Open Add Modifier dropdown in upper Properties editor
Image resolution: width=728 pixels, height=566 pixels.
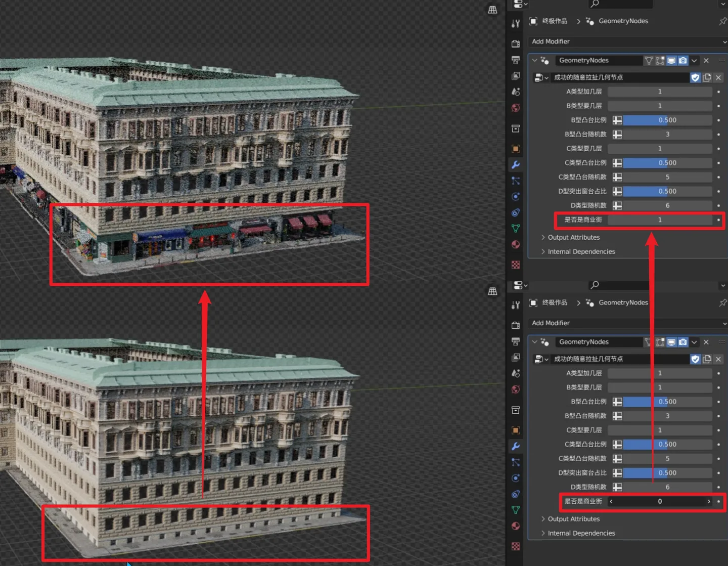point(628,41)
